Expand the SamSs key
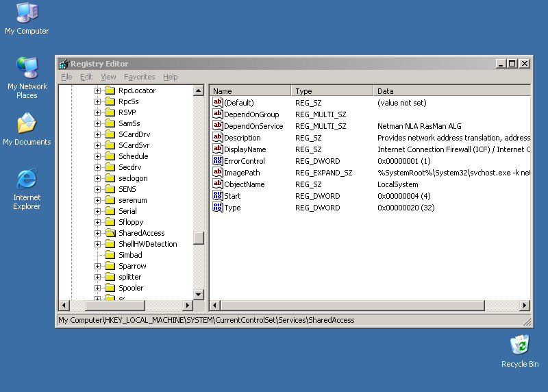The width and height of the screenshot is (548, 392). pyautogui.click(x=97, y=123)
